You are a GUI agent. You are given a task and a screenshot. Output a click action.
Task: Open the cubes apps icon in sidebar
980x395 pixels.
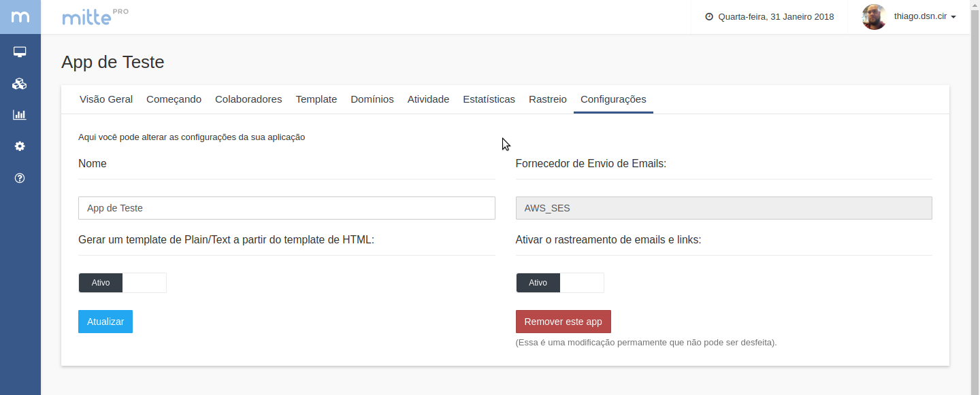click(20, 84)
